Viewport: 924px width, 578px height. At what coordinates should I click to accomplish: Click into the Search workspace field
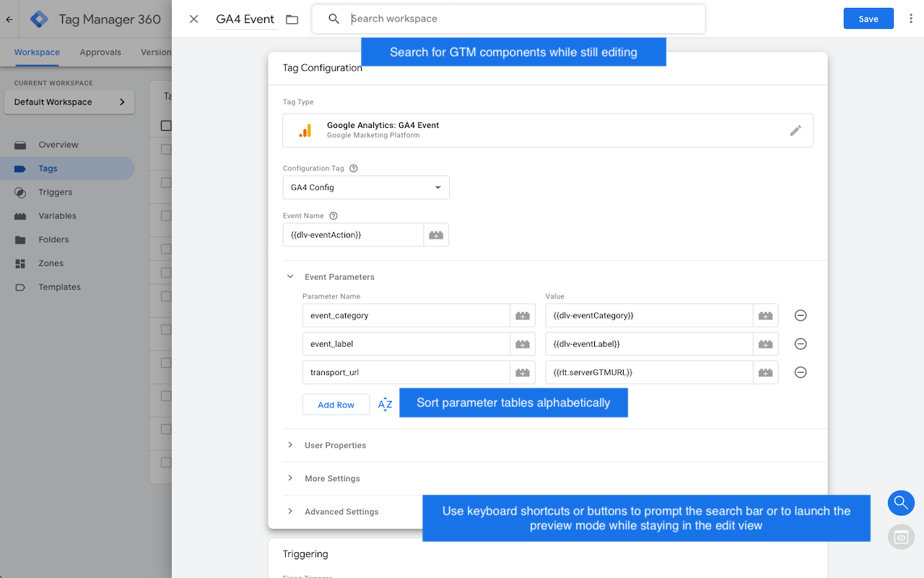(x=520, y=19)
